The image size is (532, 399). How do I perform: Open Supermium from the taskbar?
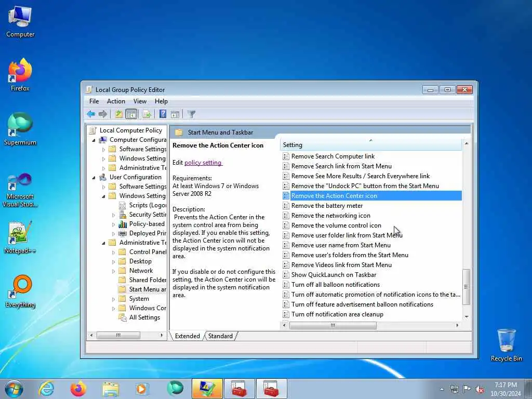175,388
